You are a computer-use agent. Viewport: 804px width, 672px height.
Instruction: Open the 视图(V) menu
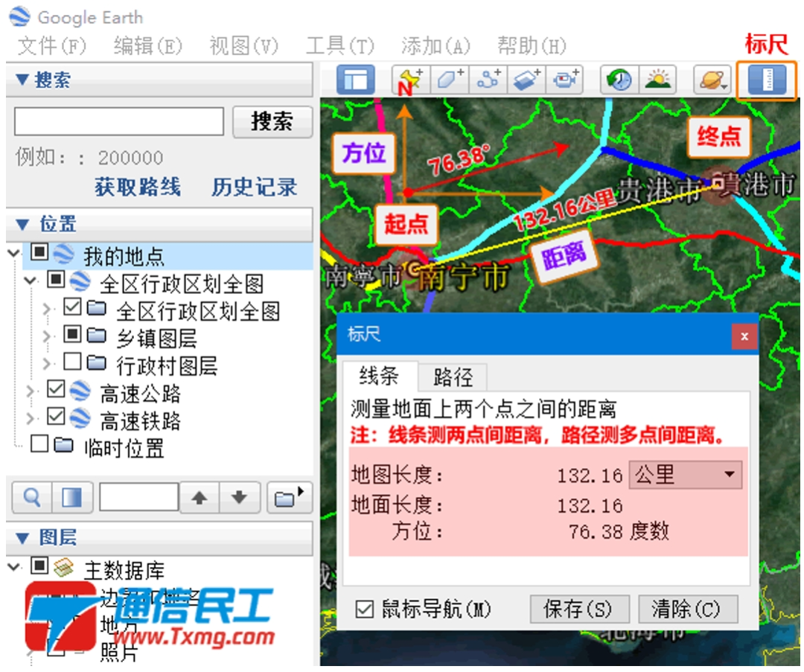pyautogui.click(x=243, y=46)
